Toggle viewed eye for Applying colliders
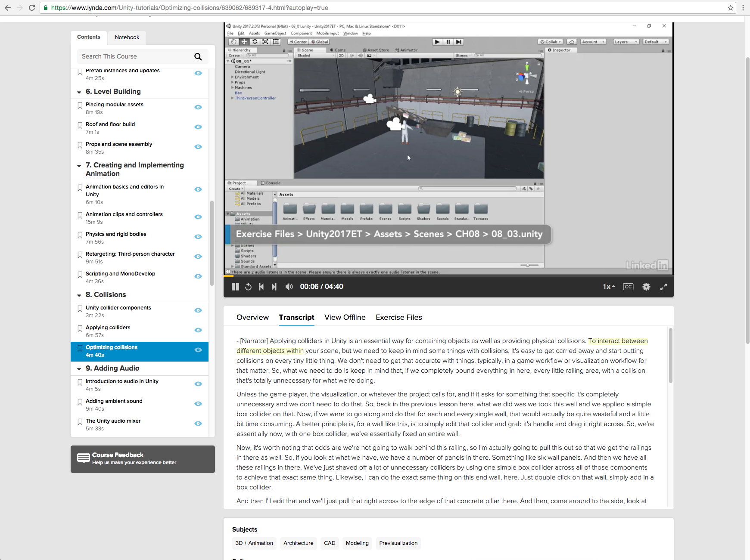This screenshot has width=750, height=560. pos(198,330)
